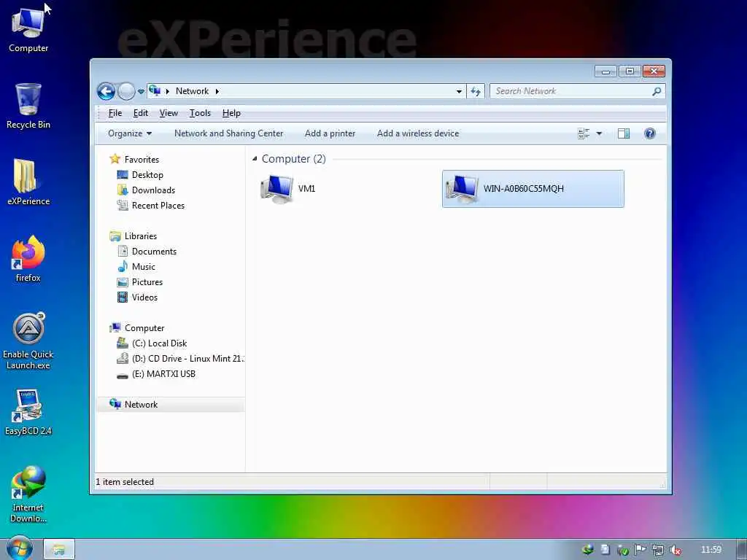
Task: Open (C:) Local Disk
Action: (x=159, y=343)
